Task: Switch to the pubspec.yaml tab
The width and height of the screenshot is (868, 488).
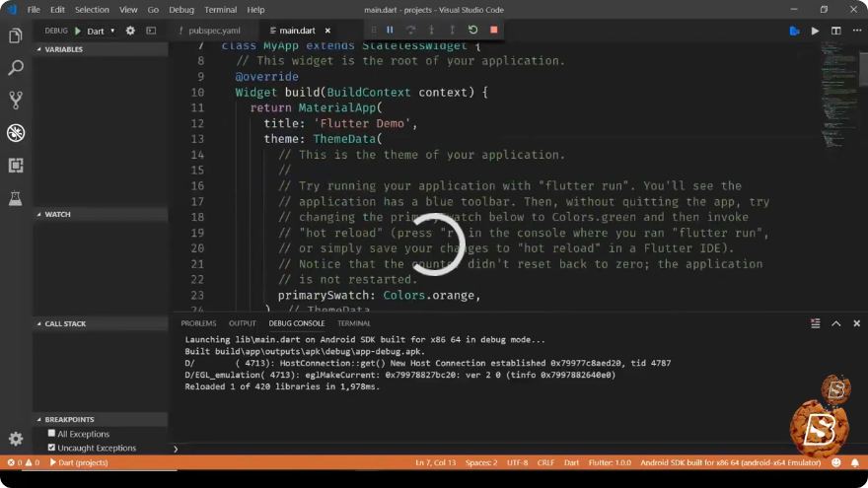Action: [214, 31]
